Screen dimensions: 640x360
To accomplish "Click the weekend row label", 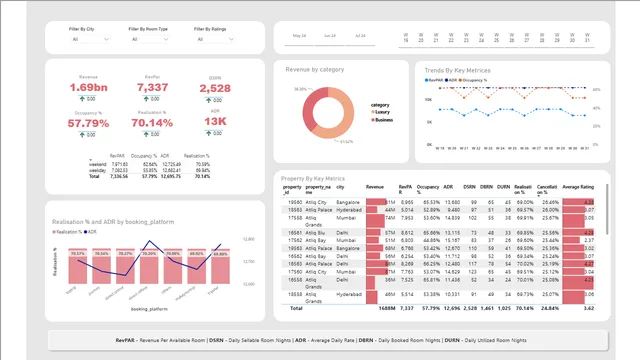I will [x=97, y=164].
